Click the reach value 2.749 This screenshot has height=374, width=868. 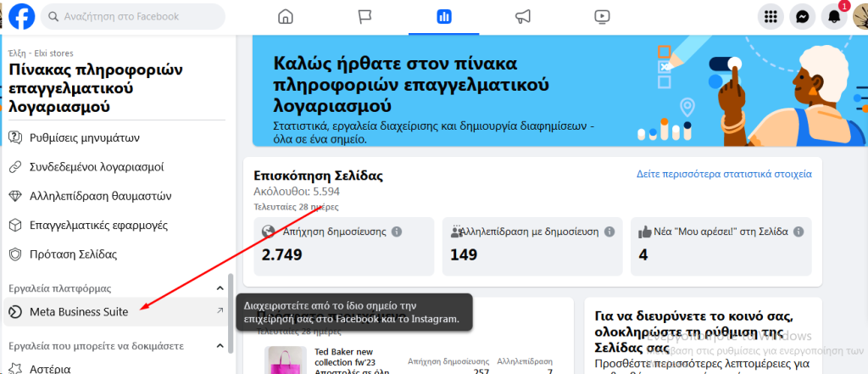(281, 255)
